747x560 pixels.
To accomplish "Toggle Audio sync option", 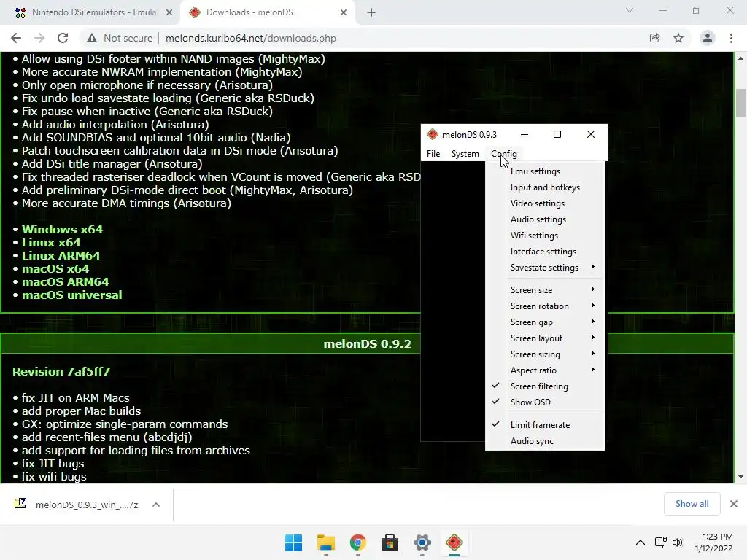I will pos(545,441).
